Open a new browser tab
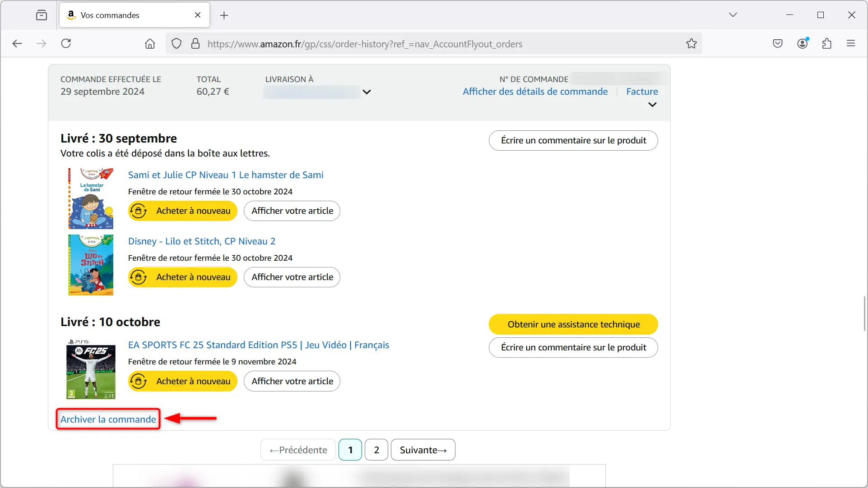The width and height of the screenshot is (868, 488). 224,15
